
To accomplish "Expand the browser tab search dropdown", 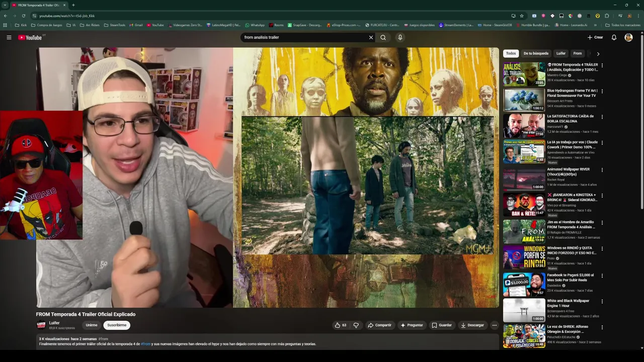I will pos(5,5).
